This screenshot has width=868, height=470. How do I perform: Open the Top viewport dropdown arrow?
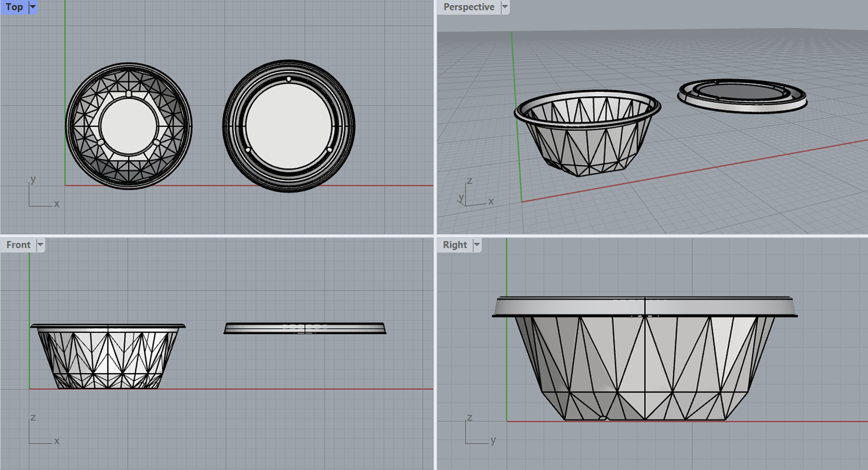point(33,7)
